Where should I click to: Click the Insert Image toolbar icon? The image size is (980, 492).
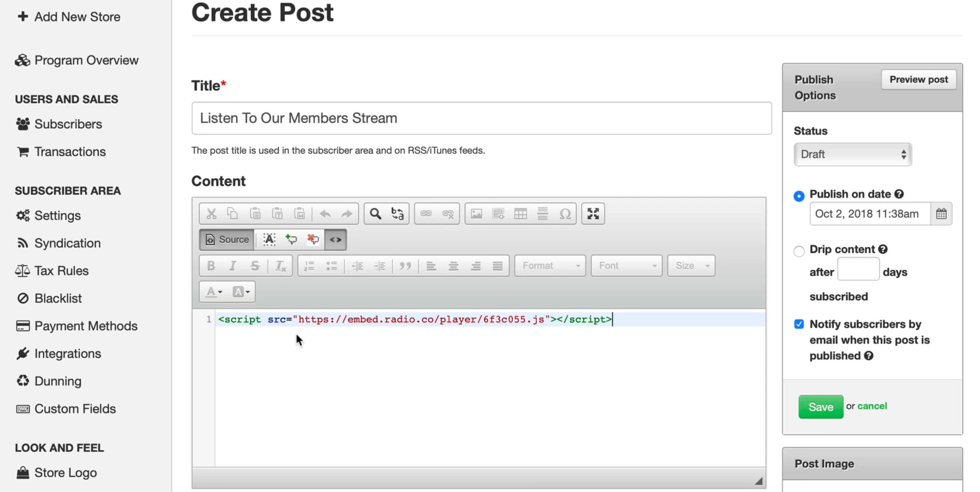coord(476,214)
